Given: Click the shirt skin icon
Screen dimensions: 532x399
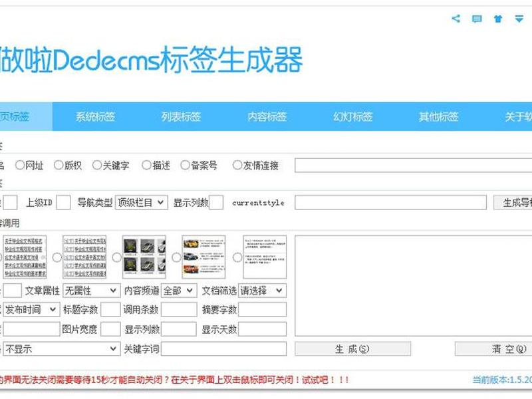Looking at the screenshot, I should [498, 19].
